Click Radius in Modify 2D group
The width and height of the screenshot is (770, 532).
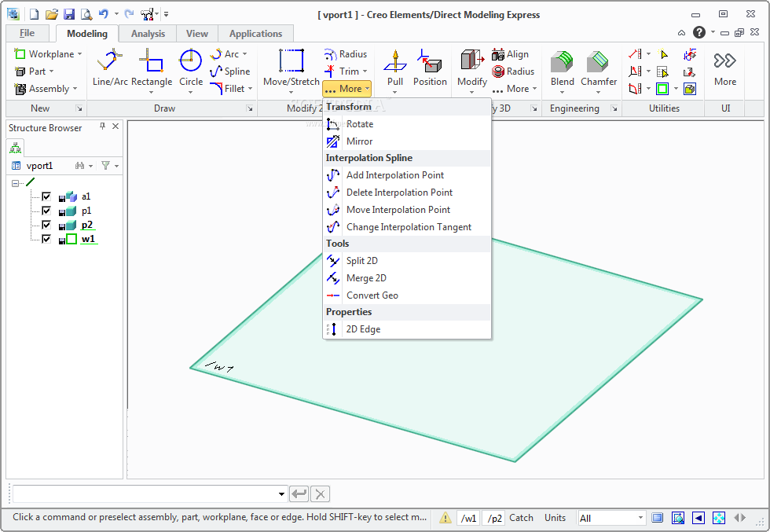(346, 54)
